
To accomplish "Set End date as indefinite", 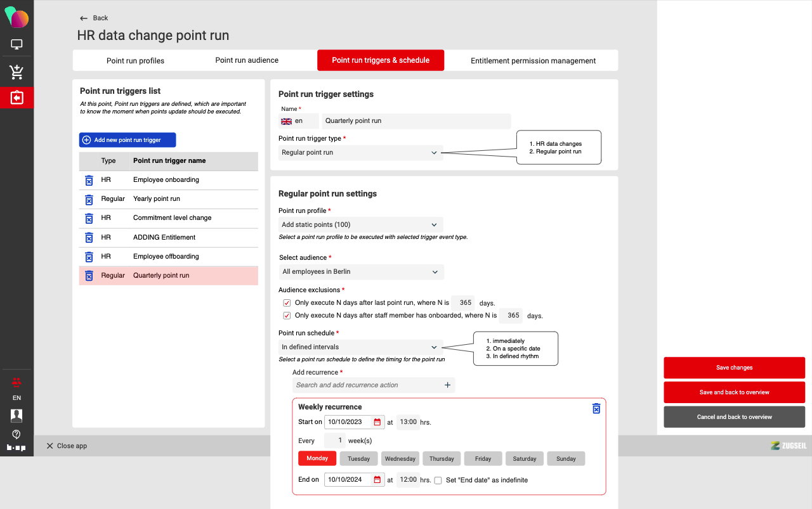I will click(438, 480).
